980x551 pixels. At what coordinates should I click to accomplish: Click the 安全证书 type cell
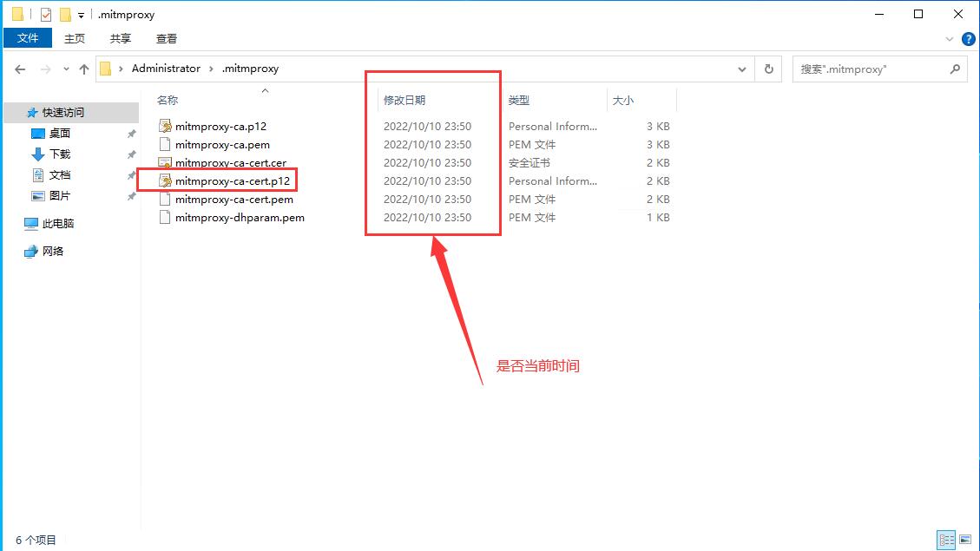point(529,162)
